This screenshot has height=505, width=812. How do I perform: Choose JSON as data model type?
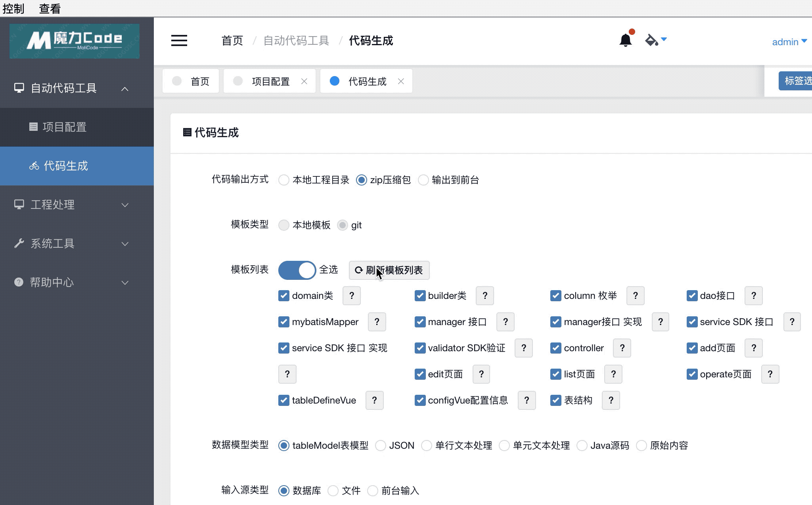pos(381,446)
